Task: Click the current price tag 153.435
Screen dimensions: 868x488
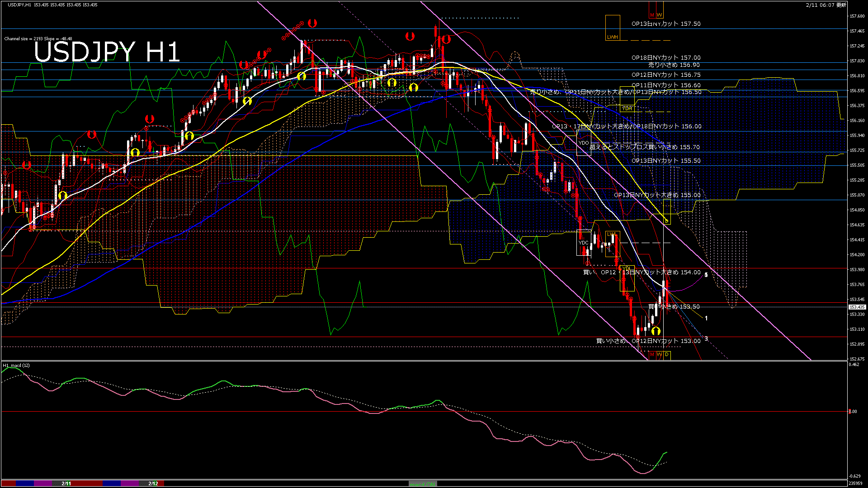Action: pos(857,307)
